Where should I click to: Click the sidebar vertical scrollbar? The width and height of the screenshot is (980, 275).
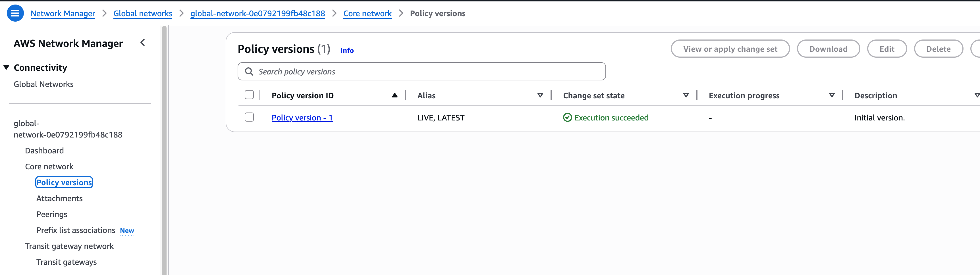(x=164, y=152)
